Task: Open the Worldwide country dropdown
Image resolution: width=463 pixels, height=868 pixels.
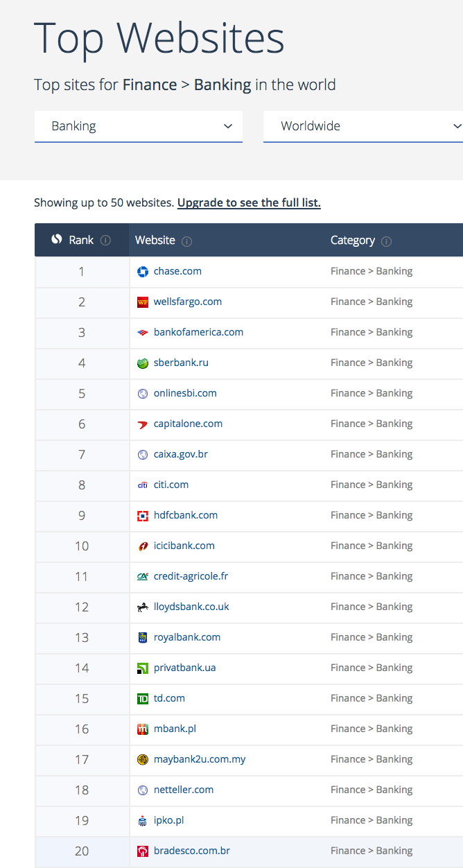Action: coord(363,126)
